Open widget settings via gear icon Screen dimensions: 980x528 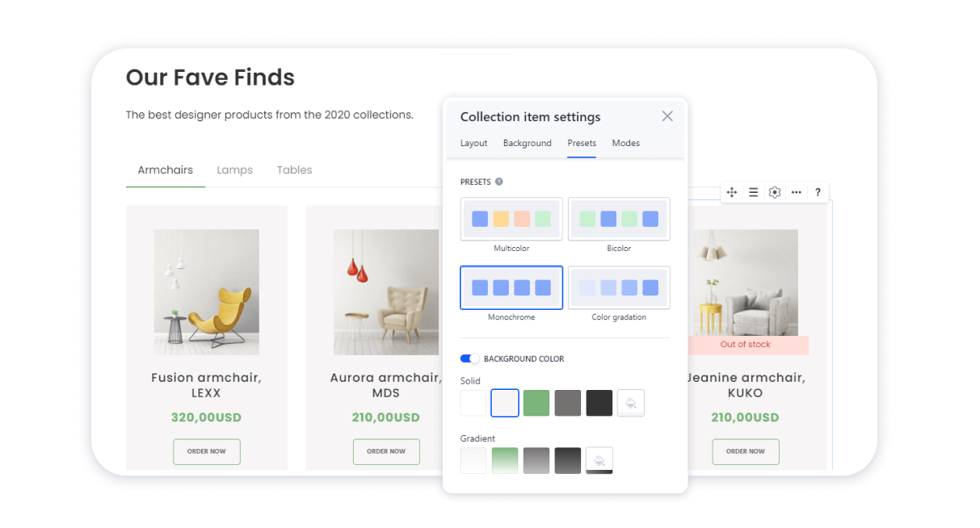click(774, 192)
